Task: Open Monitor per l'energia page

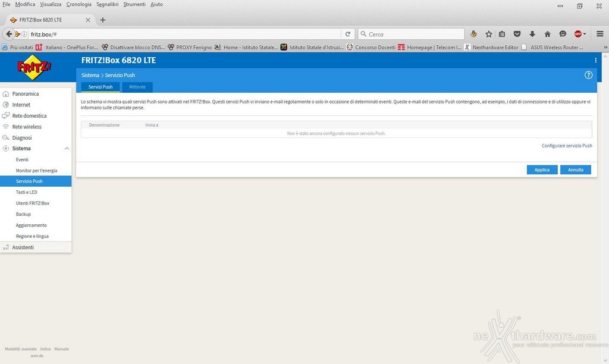Action: click(36, 171)
